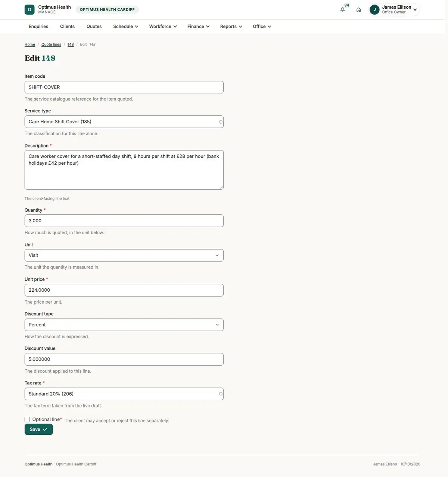Expand the James Ellison user menu chevron
Image resolution: width=448 pixels, height=477 pixels.
point(415,10)
